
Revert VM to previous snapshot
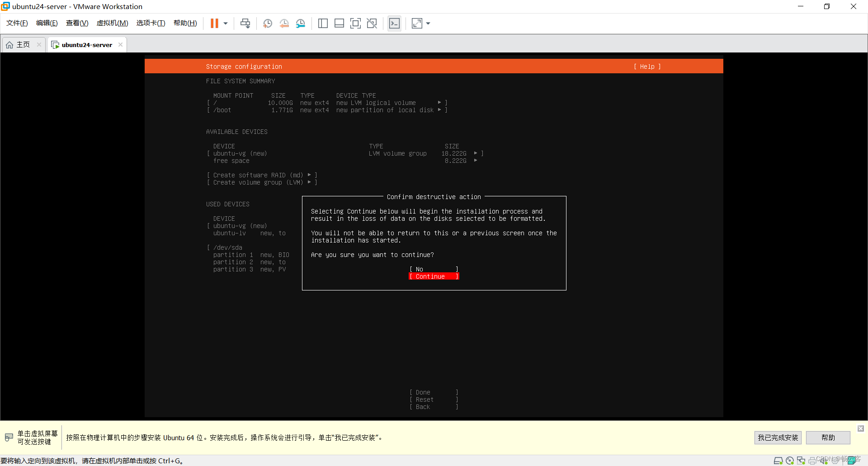(284, 24)
